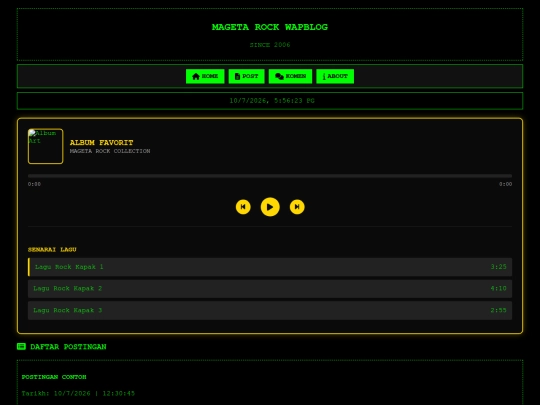Click the Album Art thumbnail

pyautogui.click(x=45, y=146)
